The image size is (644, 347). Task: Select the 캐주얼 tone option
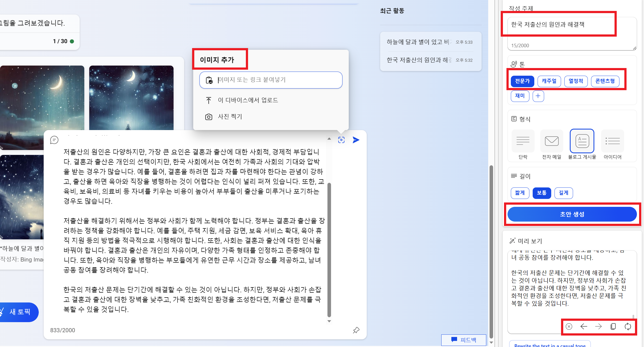click(549, 81)
